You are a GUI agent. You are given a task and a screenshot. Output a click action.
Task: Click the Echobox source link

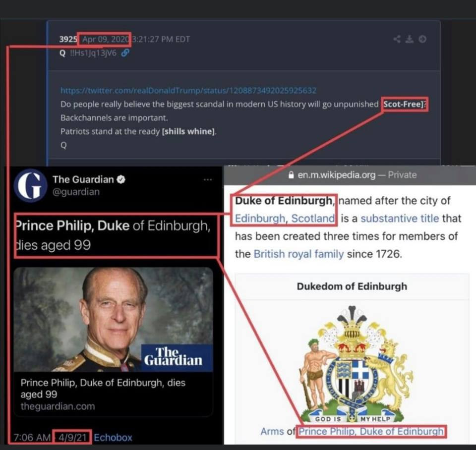pos(113,437)
